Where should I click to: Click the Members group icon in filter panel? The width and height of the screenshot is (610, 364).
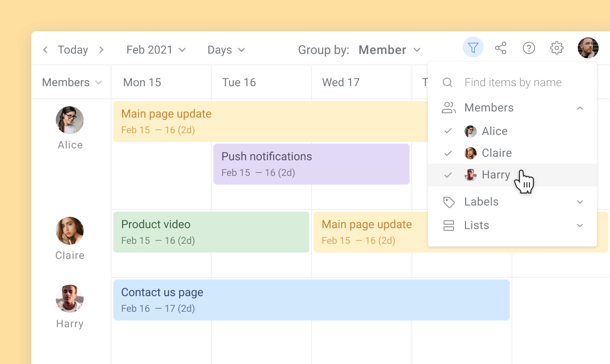click(x=448, y=108)
